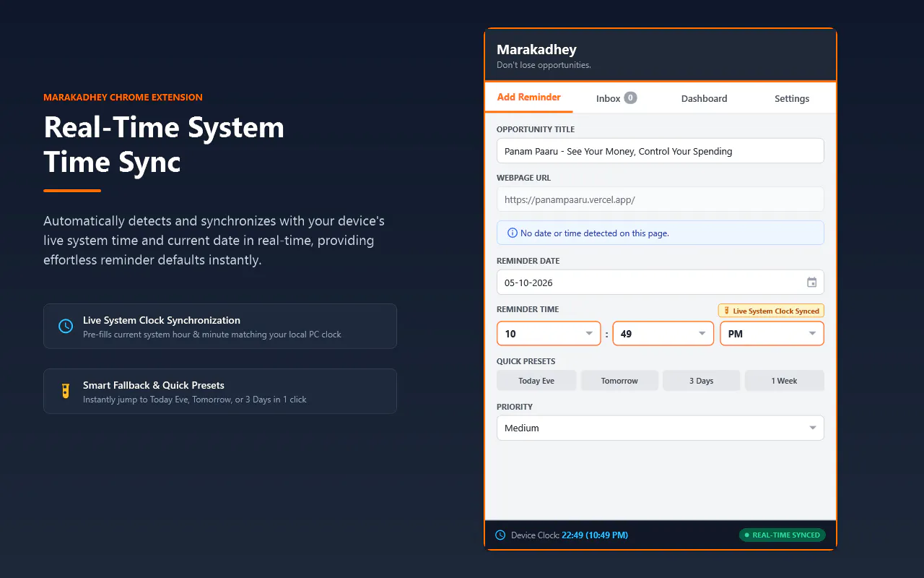Expand the Priority dropdown set to Medium

661,428
